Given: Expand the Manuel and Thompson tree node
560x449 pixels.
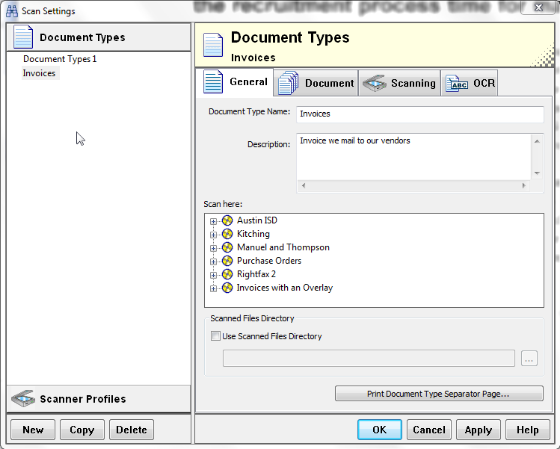Looking at the screenshot, I should (x=213, y=248).
